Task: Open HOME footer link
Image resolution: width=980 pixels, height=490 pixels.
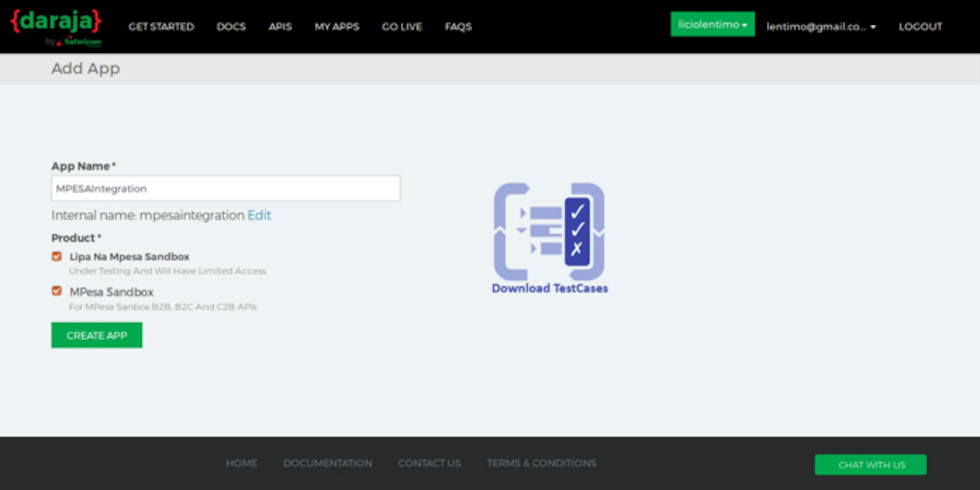Action: pos(242,463)
